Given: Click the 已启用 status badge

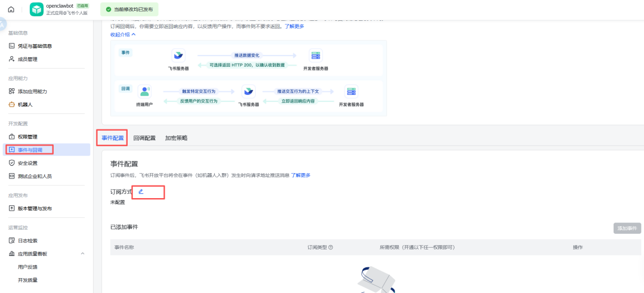Looking at the screenshot, I should click(x=82, y=6).
